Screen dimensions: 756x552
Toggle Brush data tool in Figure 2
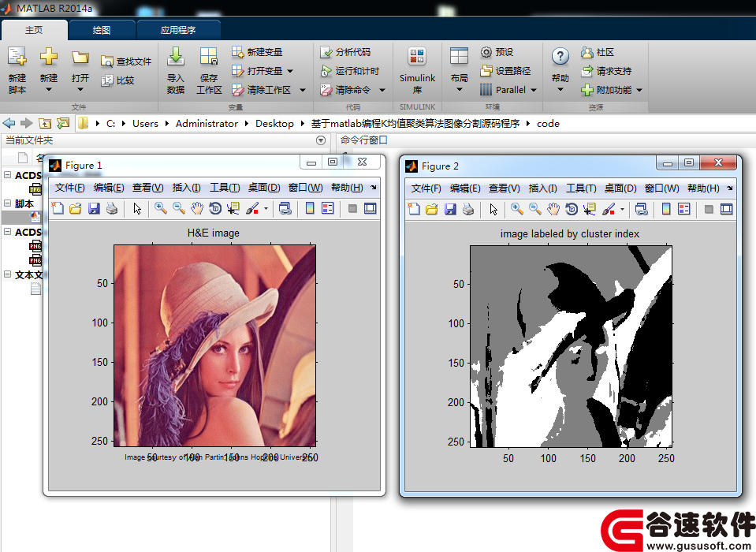608,209
